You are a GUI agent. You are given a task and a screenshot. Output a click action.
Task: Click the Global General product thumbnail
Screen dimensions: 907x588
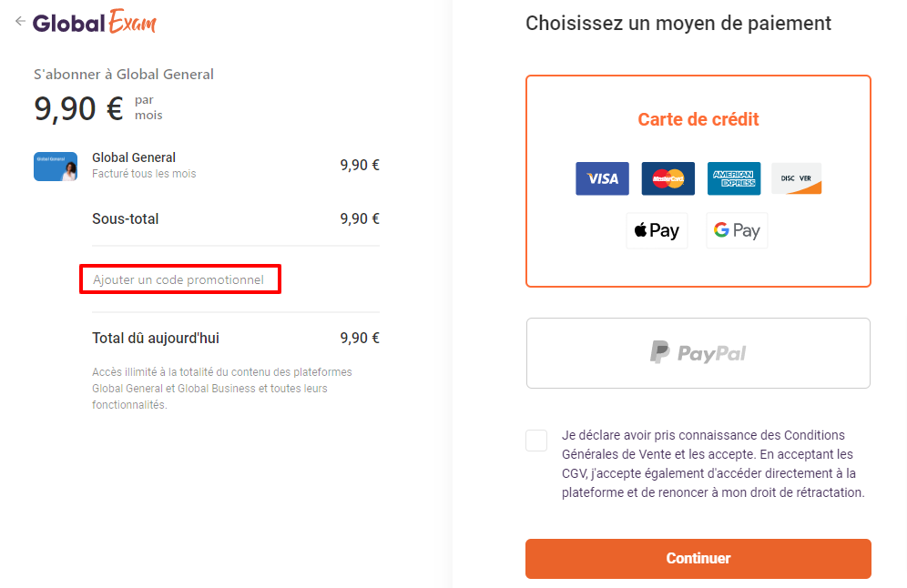56,167
